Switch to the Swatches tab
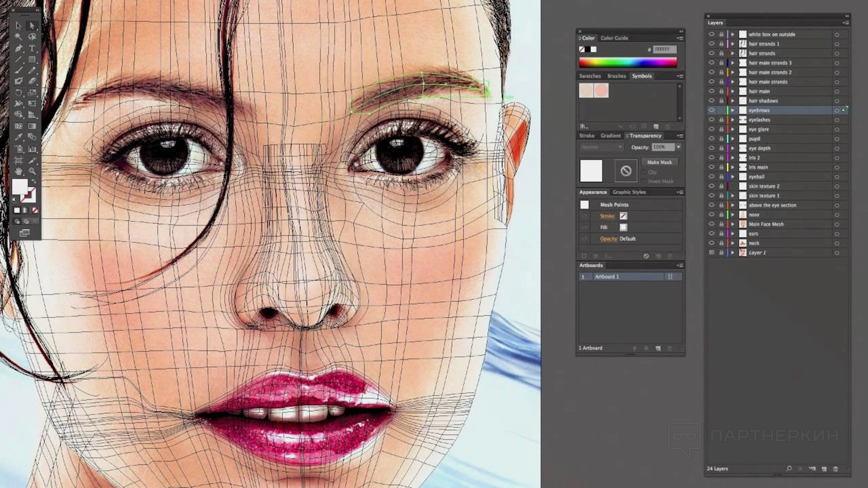 click(x=590, y=76)
